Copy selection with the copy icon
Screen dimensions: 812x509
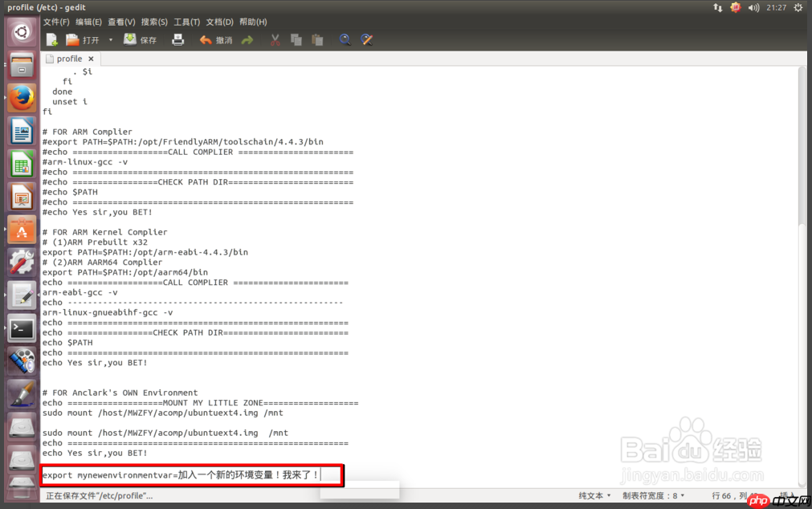click(x=296, y=40)
